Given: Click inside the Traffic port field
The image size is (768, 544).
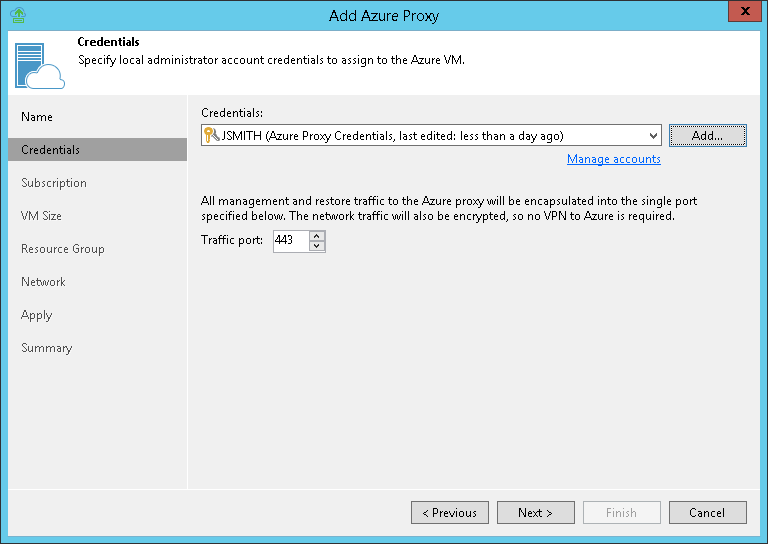Looking at the screenshot, I should 290,241.
